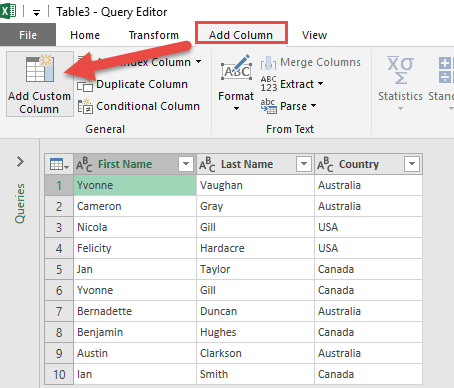Switch to the View tab
454x388 pixels.
click(314, 35)
